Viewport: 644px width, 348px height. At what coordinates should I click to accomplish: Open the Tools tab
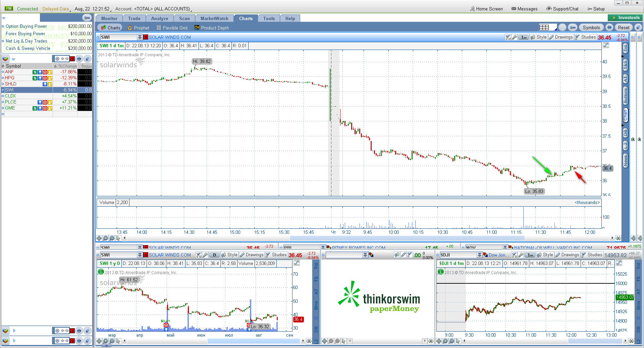point(269,18)
